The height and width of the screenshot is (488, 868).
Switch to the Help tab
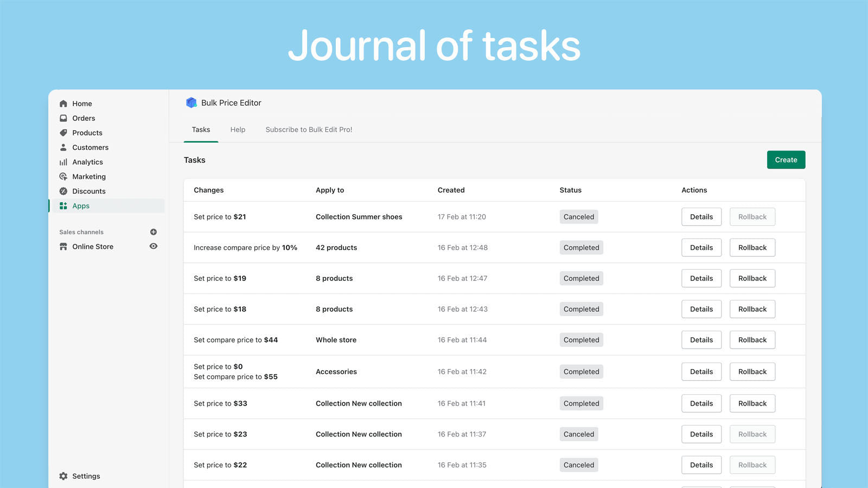click(238, 130)
